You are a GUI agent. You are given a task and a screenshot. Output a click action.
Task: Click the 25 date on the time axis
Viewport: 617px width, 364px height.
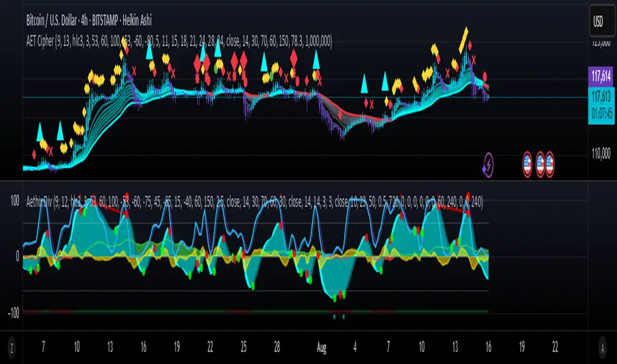coord(244,347)
